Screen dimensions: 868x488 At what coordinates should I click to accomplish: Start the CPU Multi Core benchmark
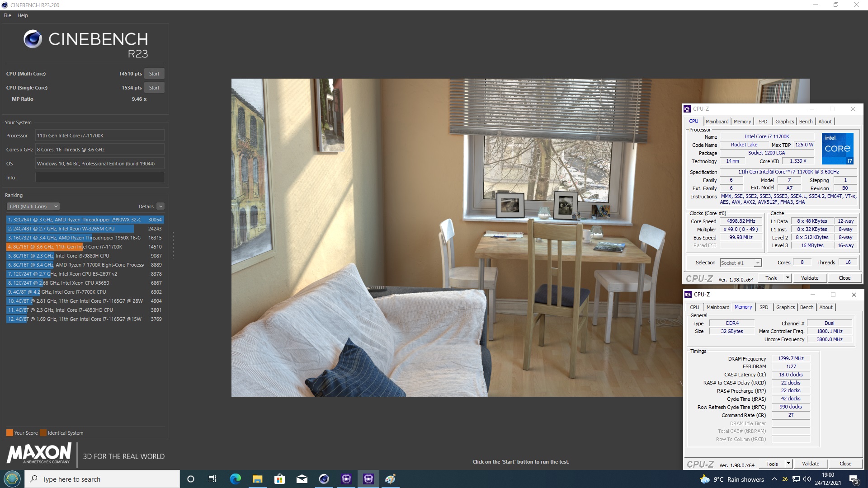coord(154,74)
